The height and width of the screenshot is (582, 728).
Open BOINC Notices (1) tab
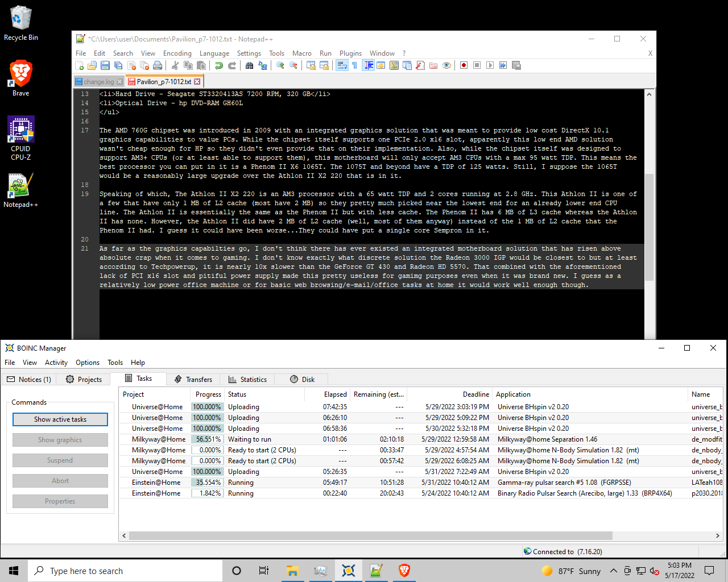pos(29,380)
